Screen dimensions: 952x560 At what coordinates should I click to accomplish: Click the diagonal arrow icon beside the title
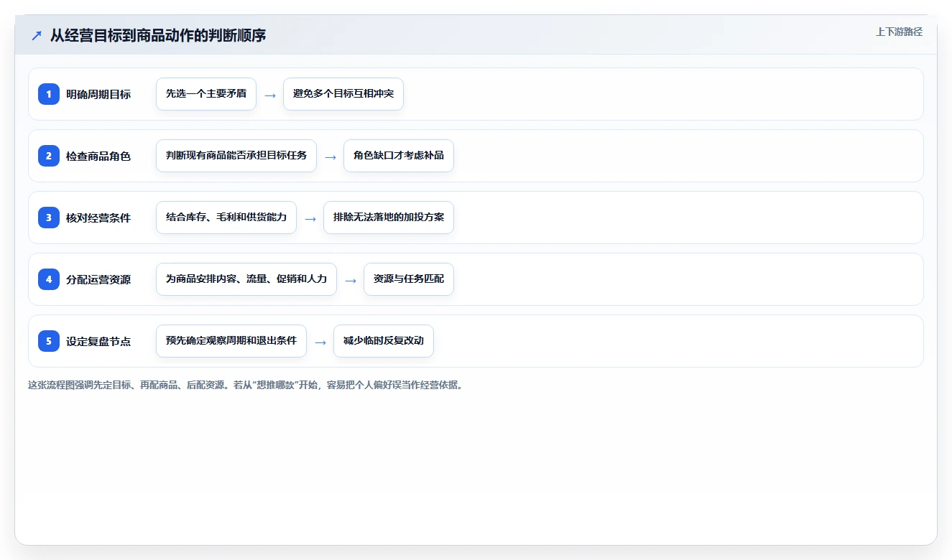click(x=37, y=35)
